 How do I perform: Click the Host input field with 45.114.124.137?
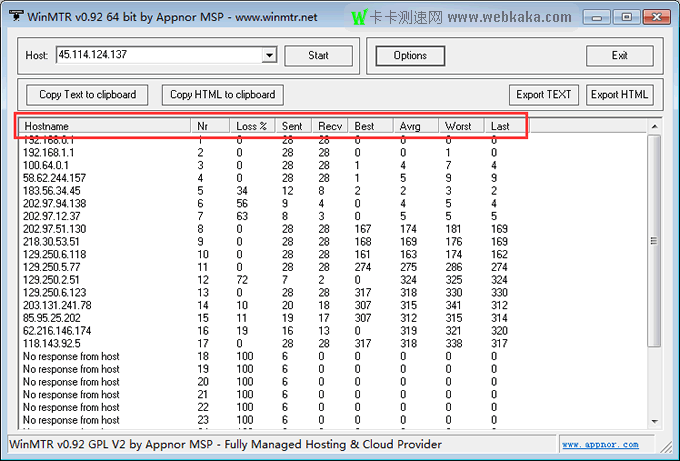pyautogui.click(x=158, y=56)
